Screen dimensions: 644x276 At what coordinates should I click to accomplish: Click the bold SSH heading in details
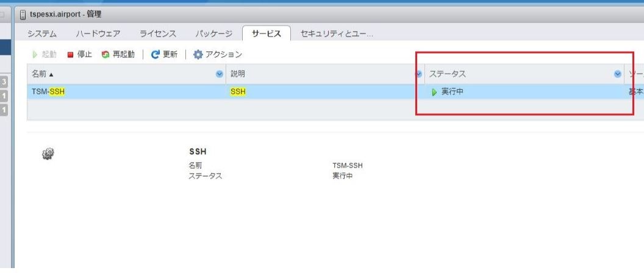(x=198, y=152)
